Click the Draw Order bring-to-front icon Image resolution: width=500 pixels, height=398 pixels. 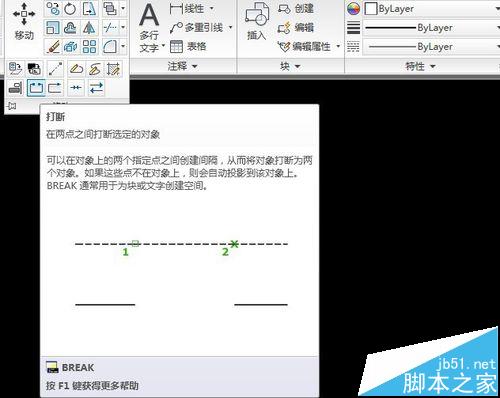click(109, 8)
